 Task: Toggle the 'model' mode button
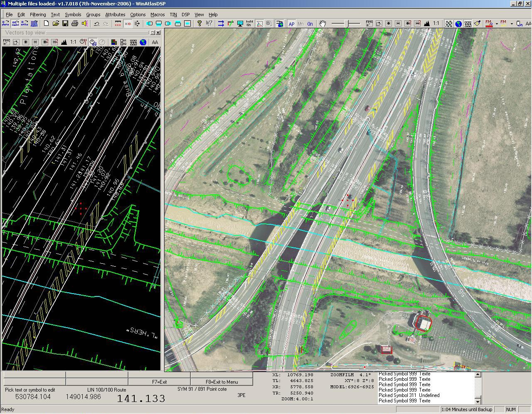click(15, 24)
